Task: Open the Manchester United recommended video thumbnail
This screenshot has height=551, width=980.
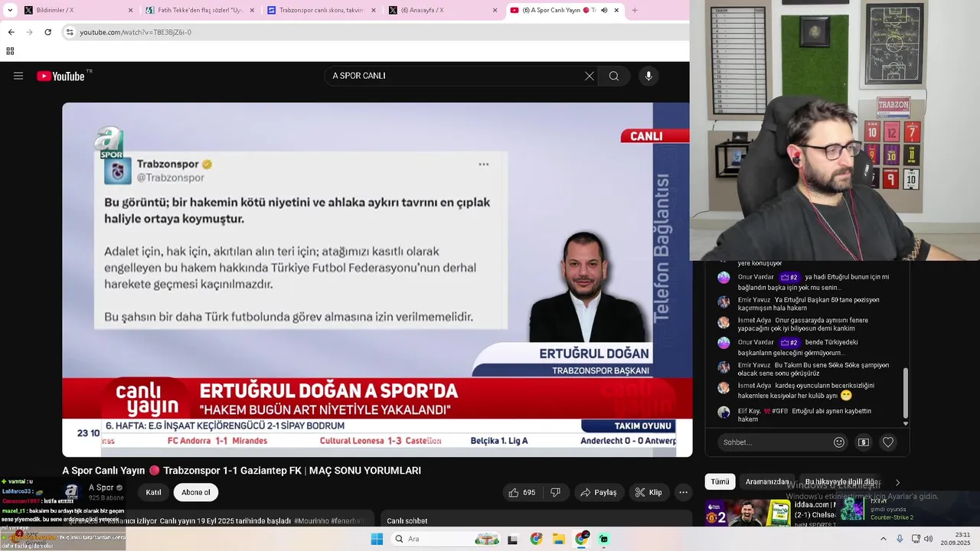Action: [x=747, y=512]
